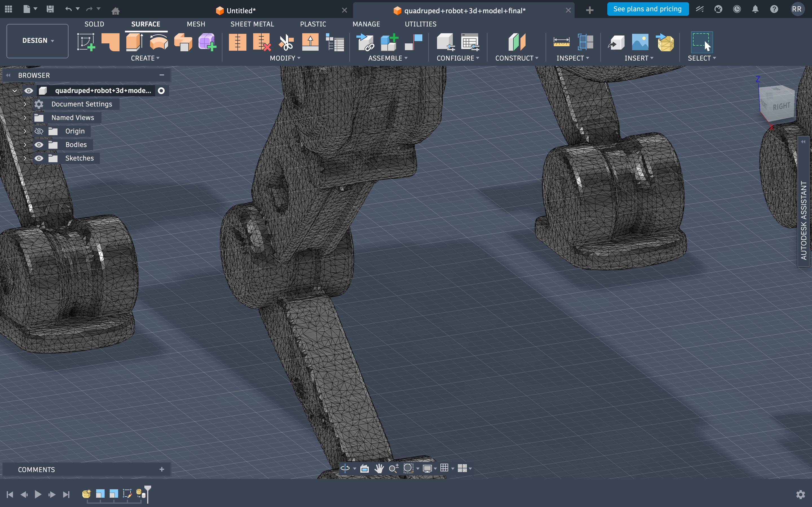Select the Pan hand tool

tap(379, 468)
